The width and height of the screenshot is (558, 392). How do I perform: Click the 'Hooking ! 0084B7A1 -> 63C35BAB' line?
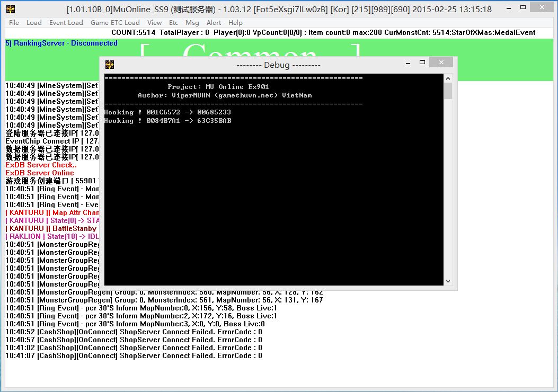[x=167, y=121]
